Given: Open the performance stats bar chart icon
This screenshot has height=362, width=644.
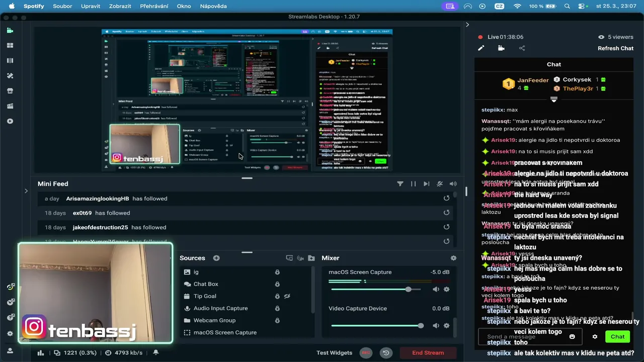Looking at the screenshot, I should pyautogui.click(x=41, y=353).
